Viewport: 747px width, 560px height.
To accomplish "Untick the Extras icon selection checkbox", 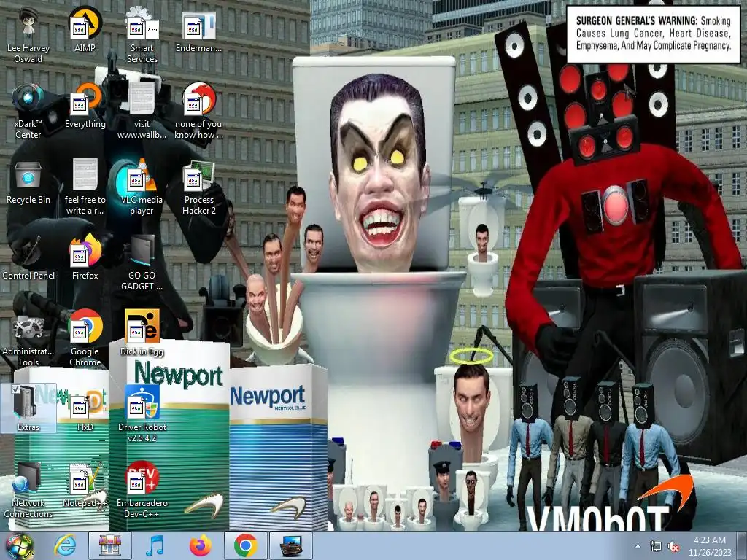I will point(15,389).
